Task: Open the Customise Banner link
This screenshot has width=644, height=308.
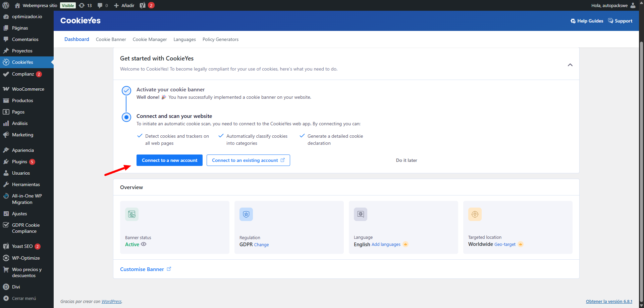Action: (142, 269)
